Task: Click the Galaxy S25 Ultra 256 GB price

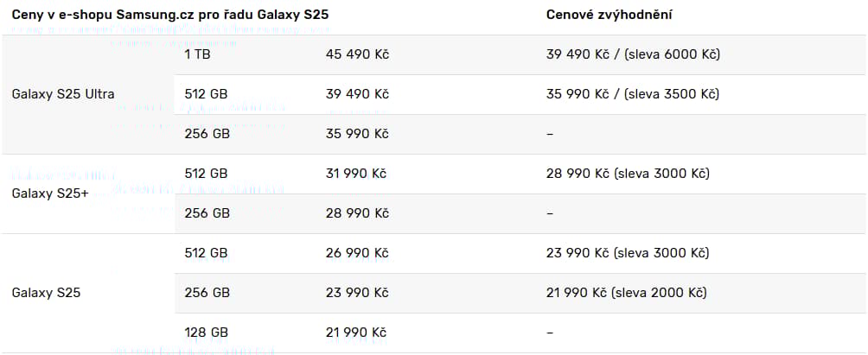Action: (x=357, y=134)
